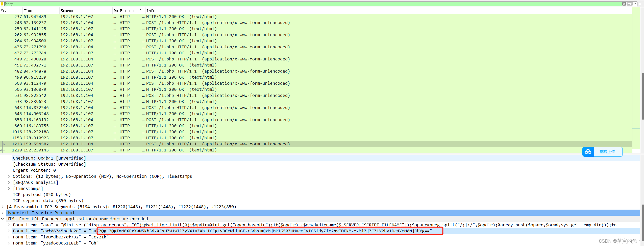
Task: Click the packet list minimap strip
Action: pyautogui.click(x=636, y=80)
